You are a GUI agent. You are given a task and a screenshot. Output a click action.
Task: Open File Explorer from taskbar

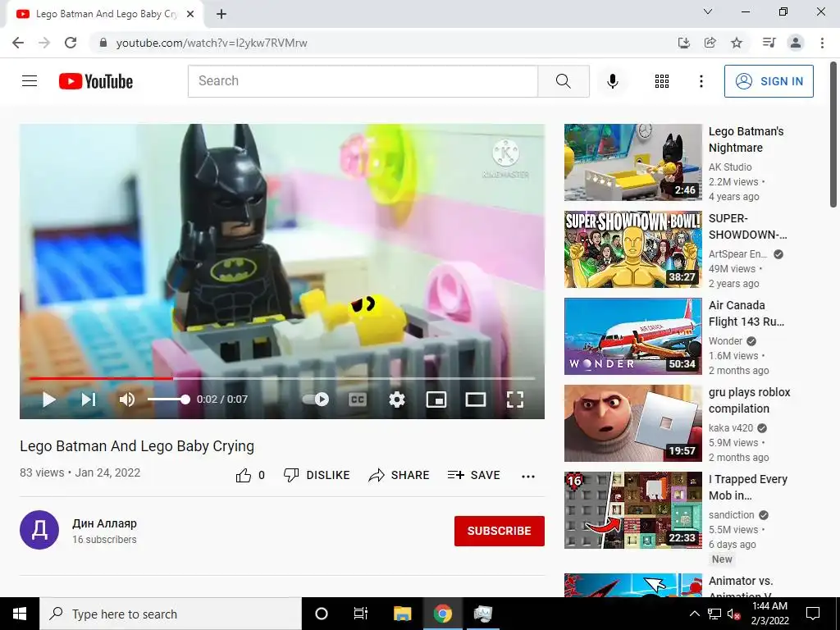pyautogui.click(x=402, y=614)
